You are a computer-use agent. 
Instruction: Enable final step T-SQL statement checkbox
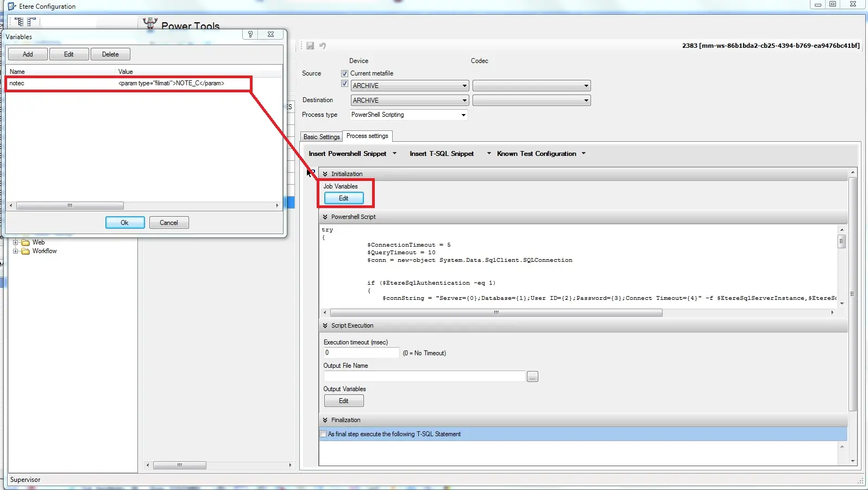coord(323,434)
